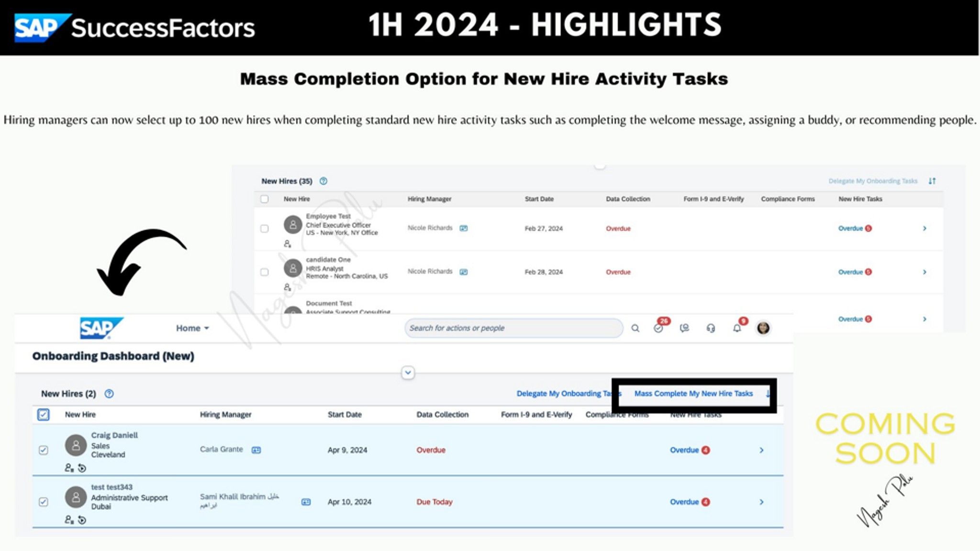Screen dimensions: 980x551
Task: Click the restart icon under Craig Daniell
Action: point(82,468)
